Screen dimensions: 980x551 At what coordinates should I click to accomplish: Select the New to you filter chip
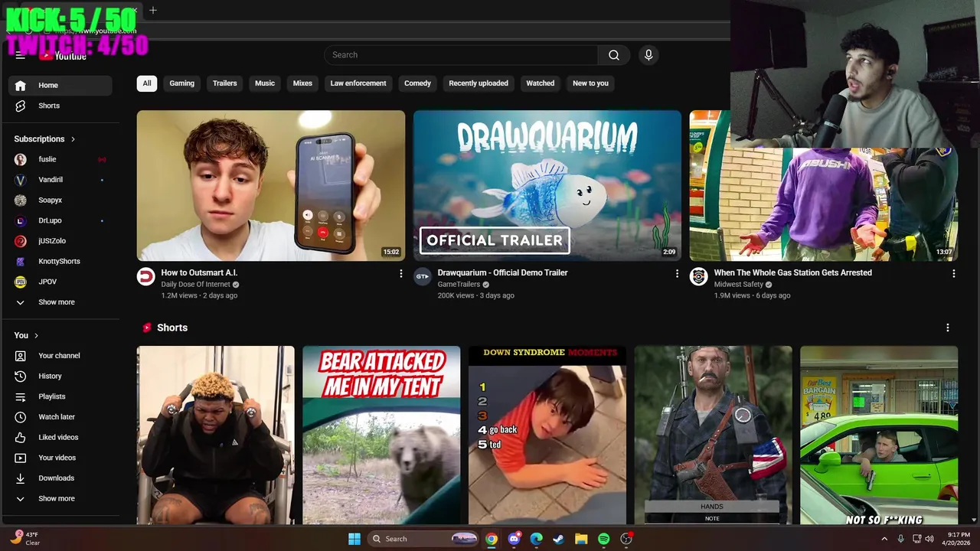point(591,83)
